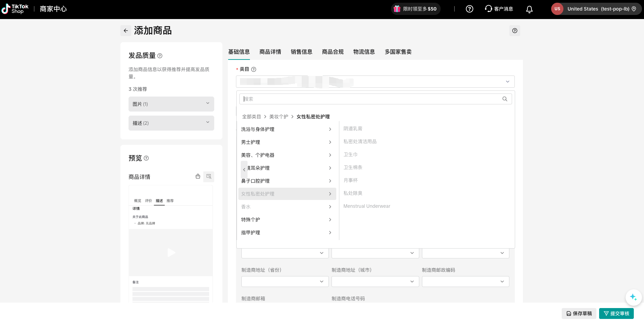644x322 pixels.
Task: Click 提交审核 submit for review button
Action: point(616,313)
